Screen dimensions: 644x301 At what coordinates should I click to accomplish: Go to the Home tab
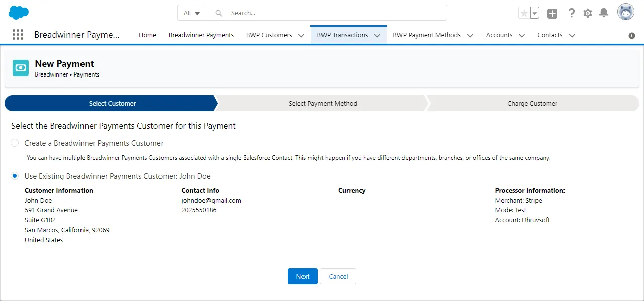click(147, 35)
